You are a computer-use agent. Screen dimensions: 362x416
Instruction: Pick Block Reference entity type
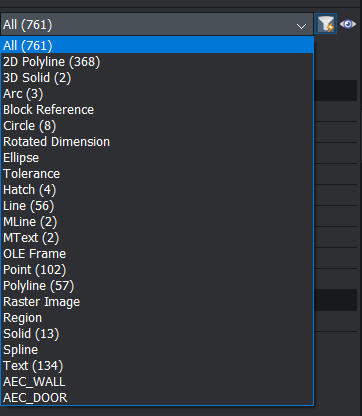point(157,110)
